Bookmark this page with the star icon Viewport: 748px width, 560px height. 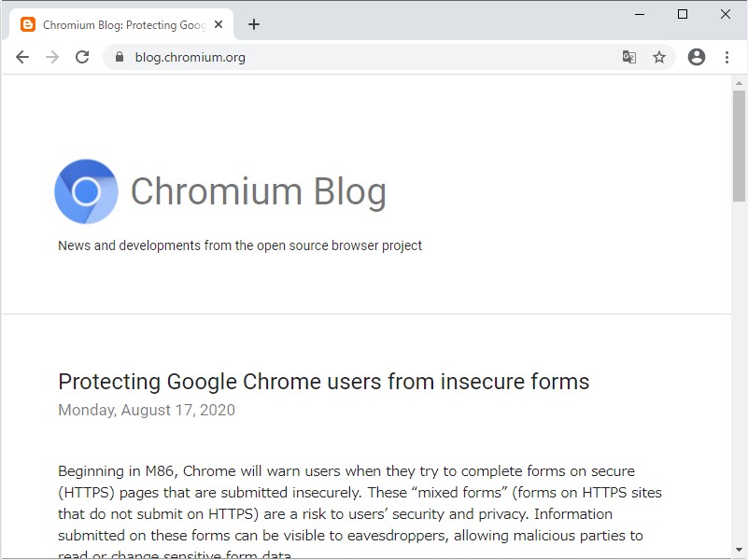click(x=660, y=57)
